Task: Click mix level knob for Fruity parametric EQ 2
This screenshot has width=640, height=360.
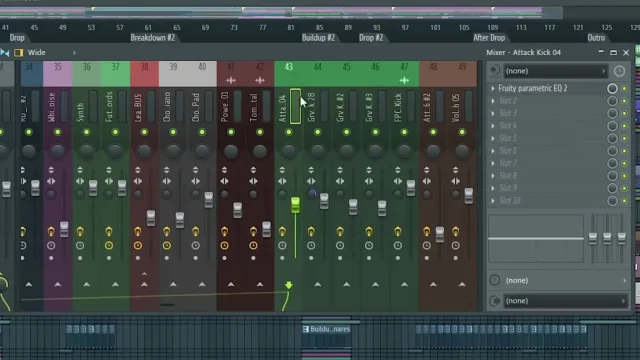Action: (612, 89)
